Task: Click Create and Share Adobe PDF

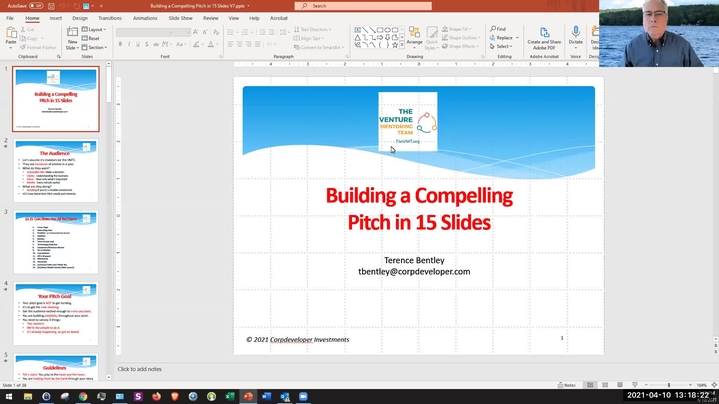Action: pyautogui.click(x=544, y=38)
